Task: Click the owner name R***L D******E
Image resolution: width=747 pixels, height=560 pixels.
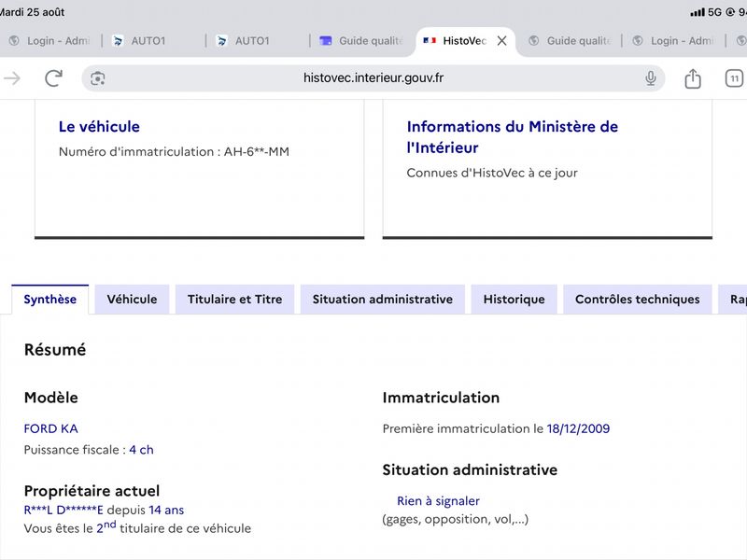Action: point(63,510)
